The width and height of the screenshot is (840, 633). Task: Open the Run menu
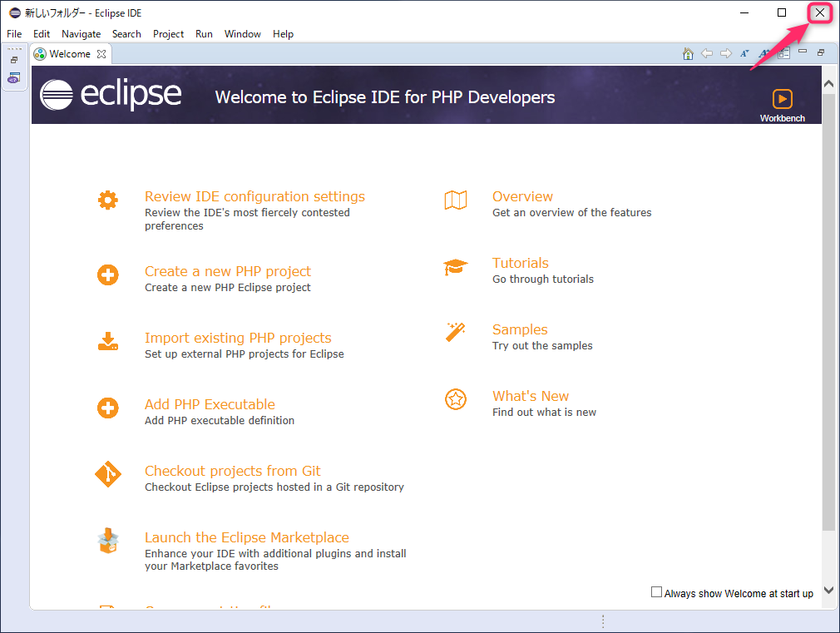[x=204, y=34]
